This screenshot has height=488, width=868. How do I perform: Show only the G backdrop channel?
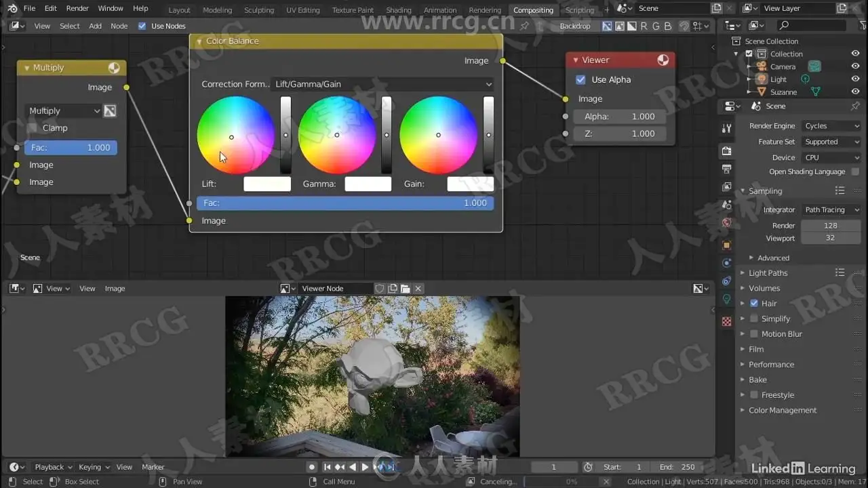[x=656, y=26]
